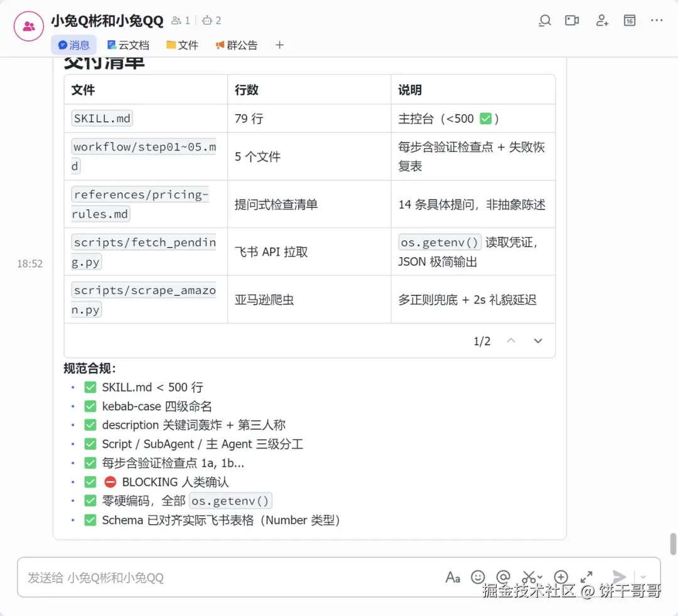
Task: Open screenshot options dropdown arrow
Action: [540, 577]
